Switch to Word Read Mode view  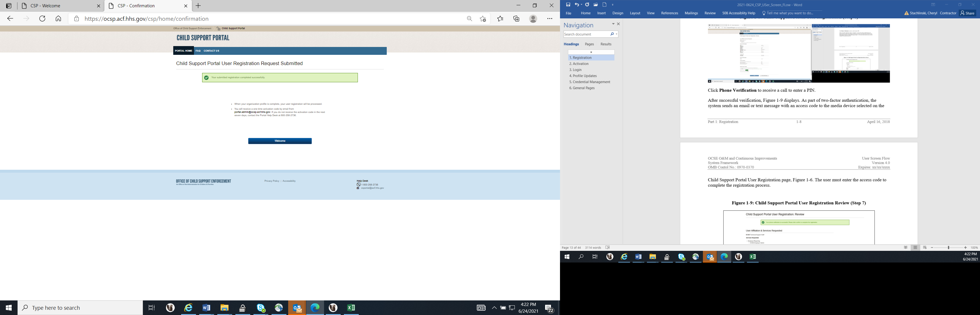pyautogui.click(x=905, y=248)
